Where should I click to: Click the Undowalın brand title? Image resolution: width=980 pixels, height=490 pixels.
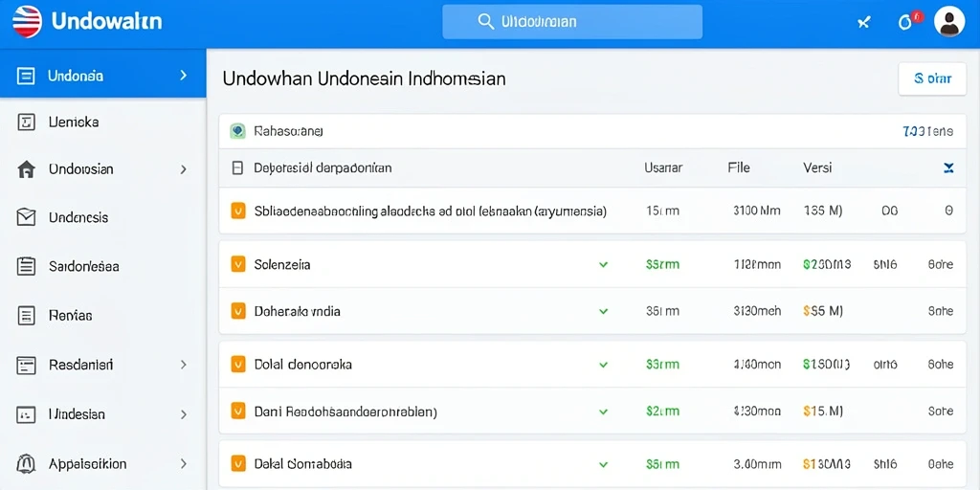[106, 22]
